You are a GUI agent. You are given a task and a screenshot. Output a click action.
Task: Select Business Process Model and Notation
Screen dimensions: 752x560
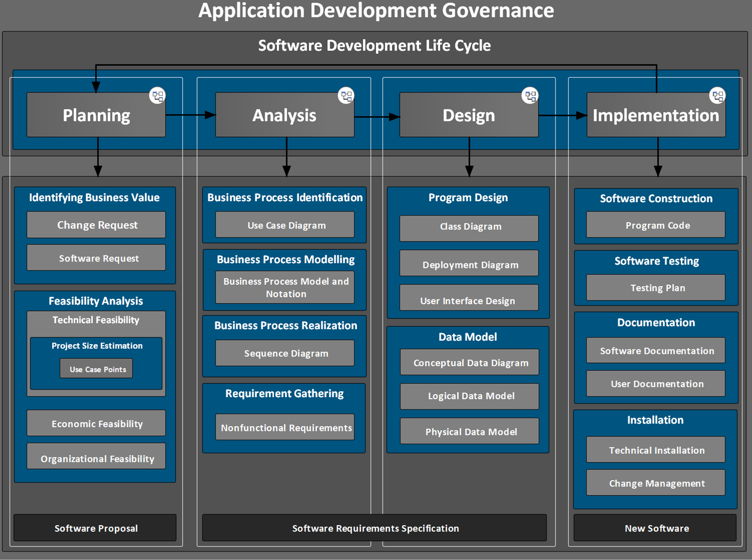pyautogui.click(x=285, y=287)
